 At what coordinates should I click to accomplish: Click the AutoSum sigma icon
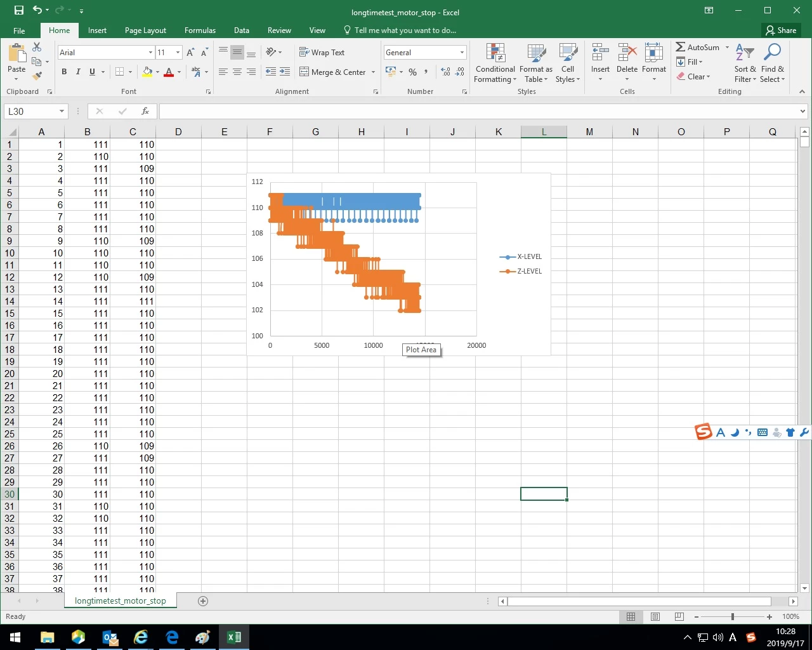tap(680, 47)
